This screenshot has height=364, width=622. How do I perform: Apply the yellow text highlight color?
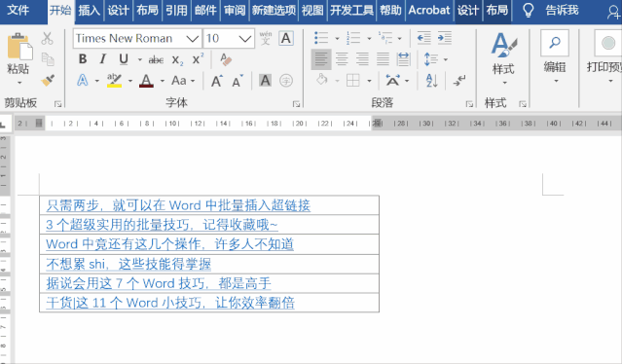point(114,81)
